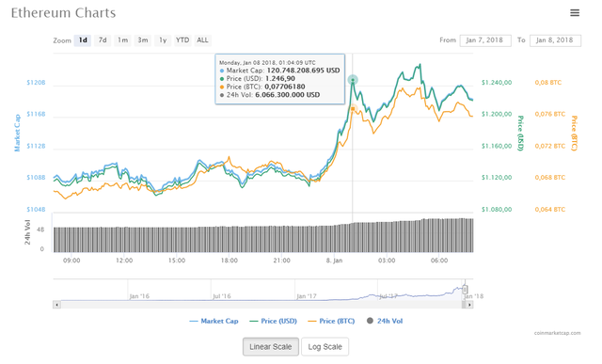Toggle Price (BTC) series in legend
Screen dimensions: 602x364
pos(331,321)
